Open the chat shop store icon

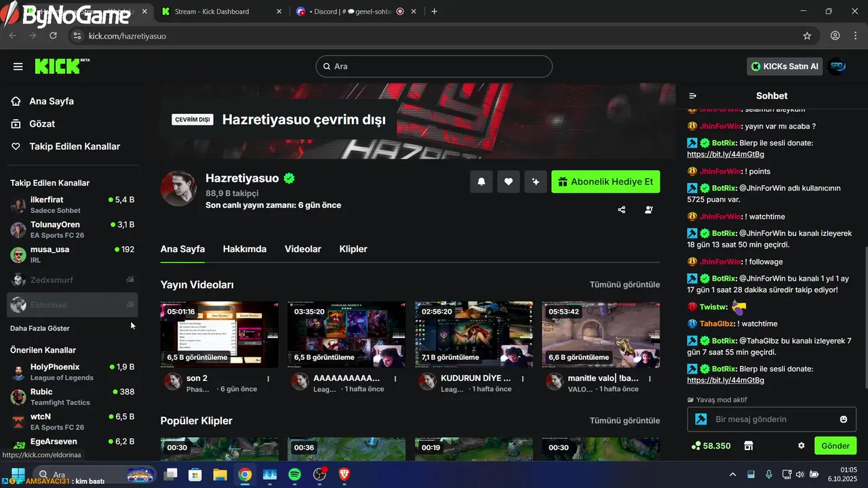[749, 446]
